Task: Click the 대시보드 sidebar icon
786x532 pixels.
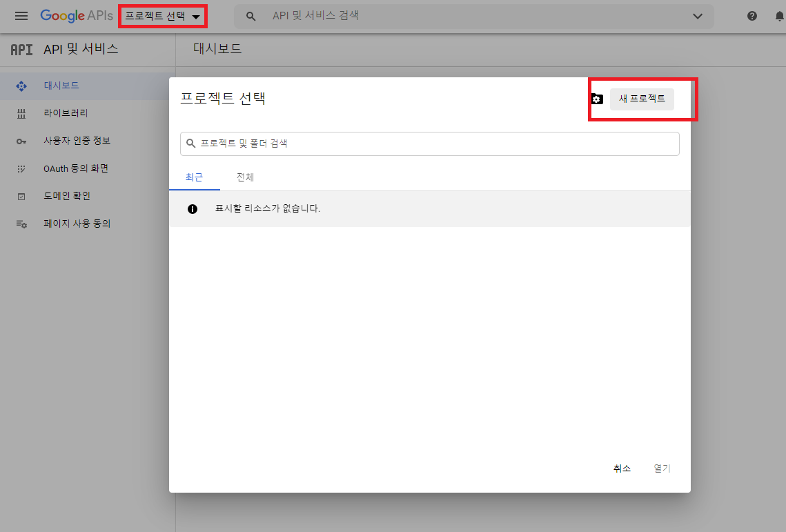Action: [x=21, y=86]
